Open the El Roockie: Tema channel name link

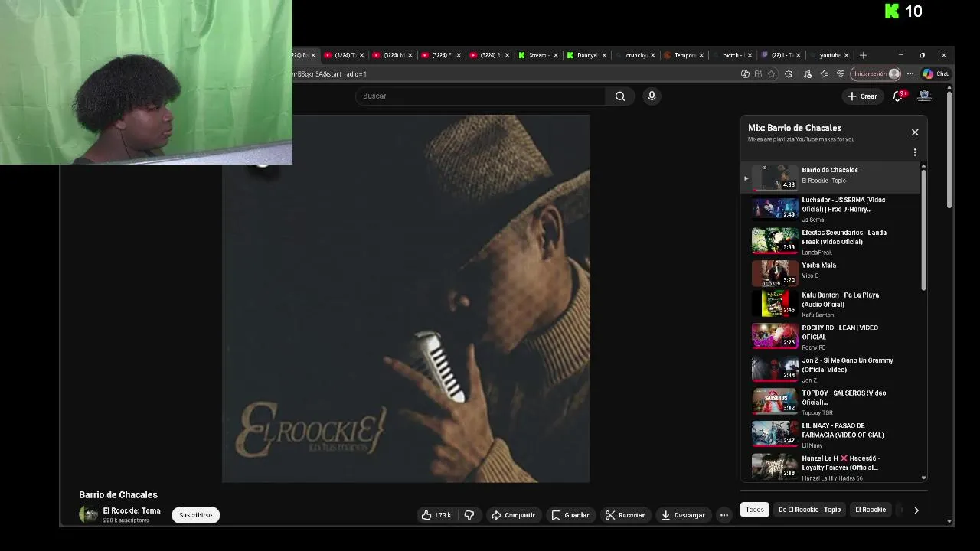point(132,510)
